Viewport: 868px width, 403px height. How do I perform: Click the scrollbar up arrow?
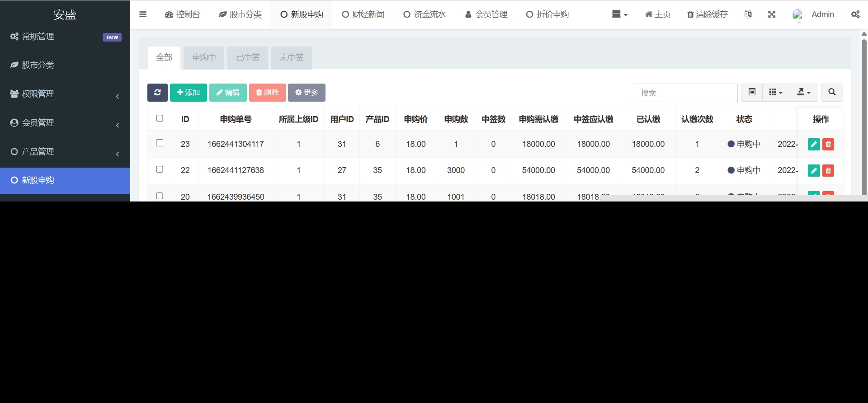click(864, 34)
